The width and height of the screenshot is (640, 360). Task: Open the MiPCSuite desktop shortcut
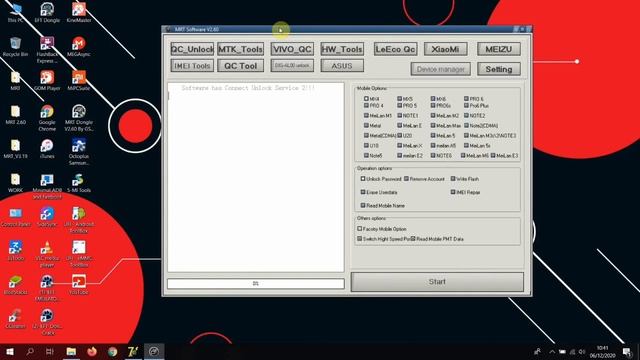(x=79, y=81)
